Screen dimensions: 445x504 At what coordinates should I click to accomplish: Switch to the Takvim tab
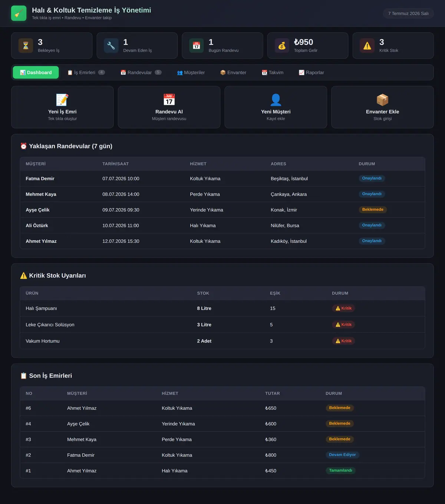click(273, 72)
